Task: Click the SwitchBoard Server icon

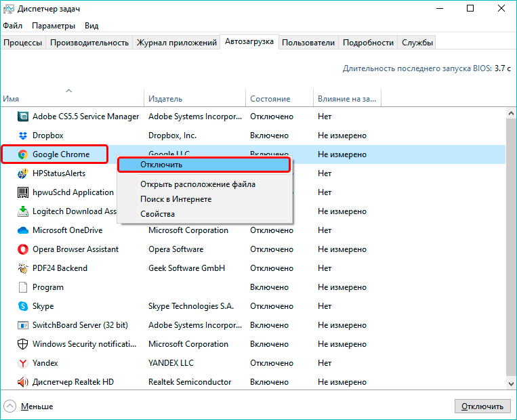Action: 23,325
